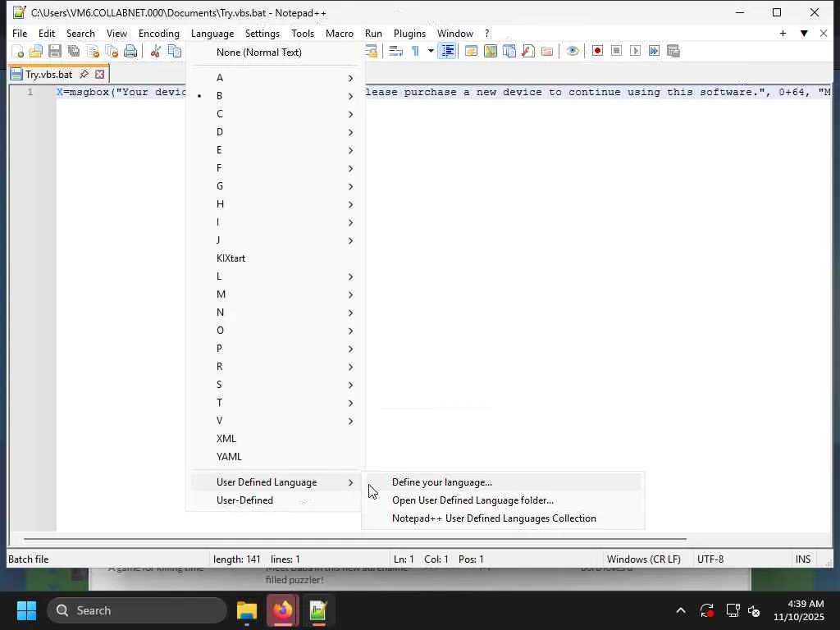Open the Windows Start menu

26,610
